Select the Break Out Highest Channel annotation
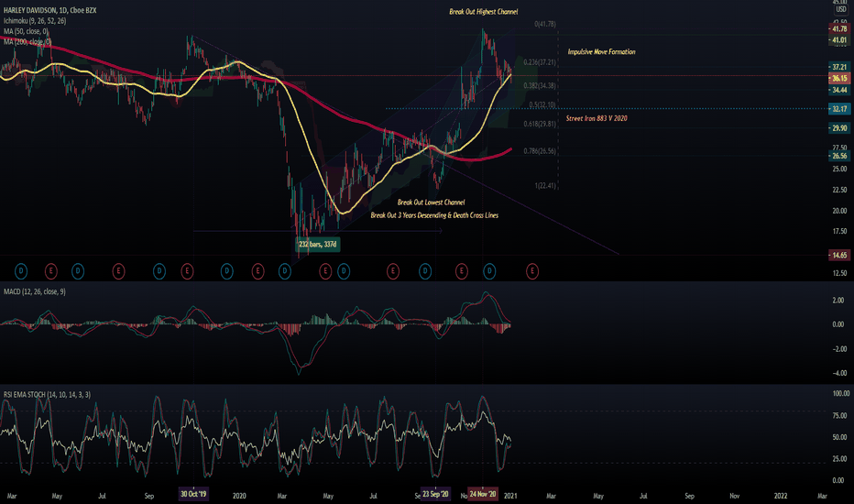The width and height of the screenshot is (854, 504). (x=483, y=11)
